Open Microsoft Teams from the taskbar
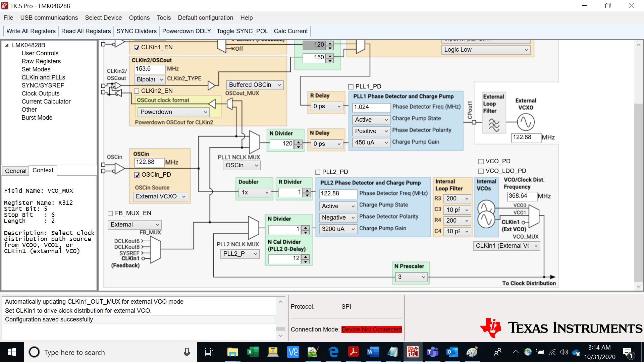 point(432,352)
